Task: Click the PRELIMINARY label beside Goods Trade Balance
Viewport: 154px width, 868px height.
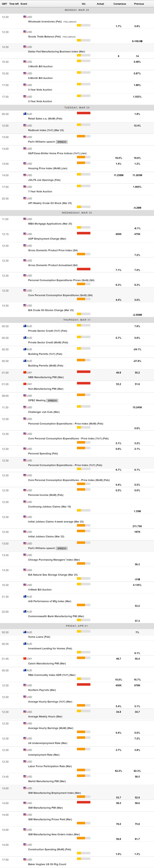Action: tap(69, 37)
